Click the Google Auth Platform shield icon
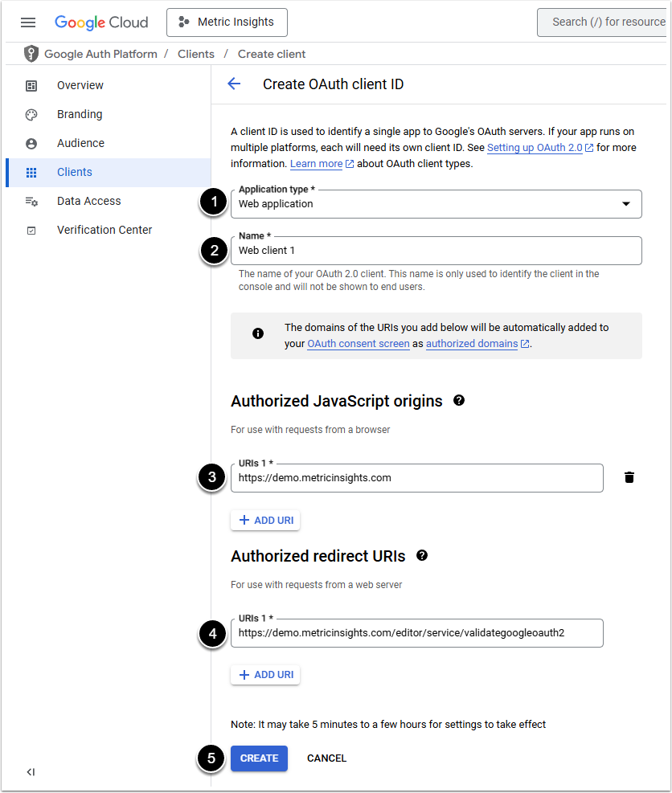 point(31,54)
